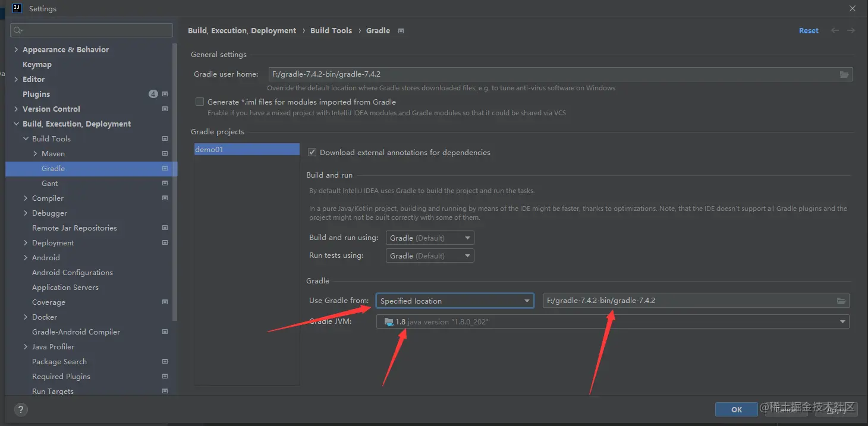
Task: Click the Plugins project-level settings icon
Action: point(165,94)
